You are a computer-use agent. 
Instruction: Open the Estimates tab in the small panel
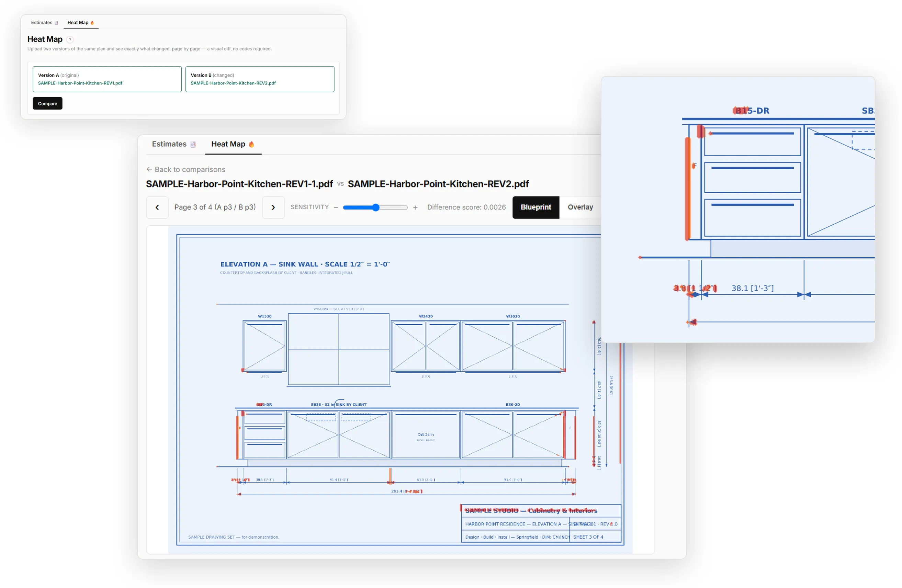[x=44, y=22]
